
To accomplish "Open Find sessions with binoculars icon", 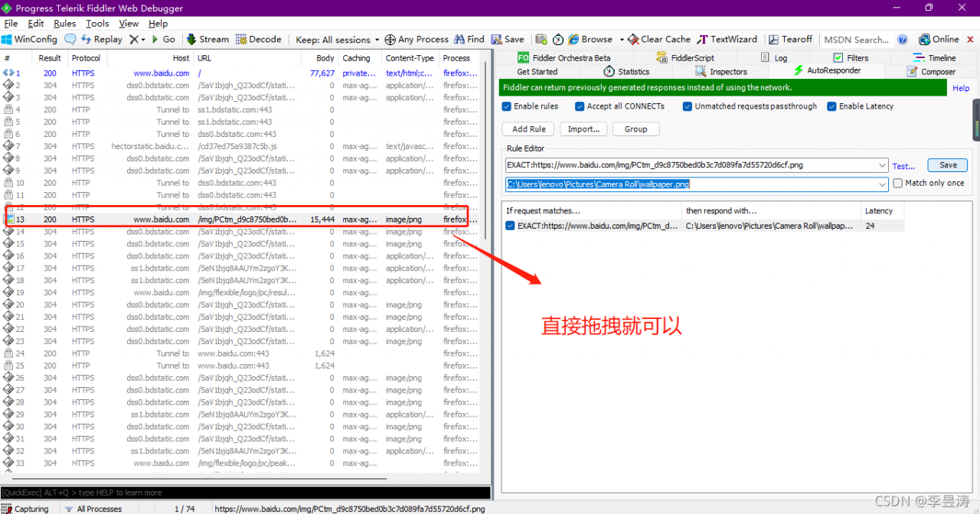I will tap(469, 39).
